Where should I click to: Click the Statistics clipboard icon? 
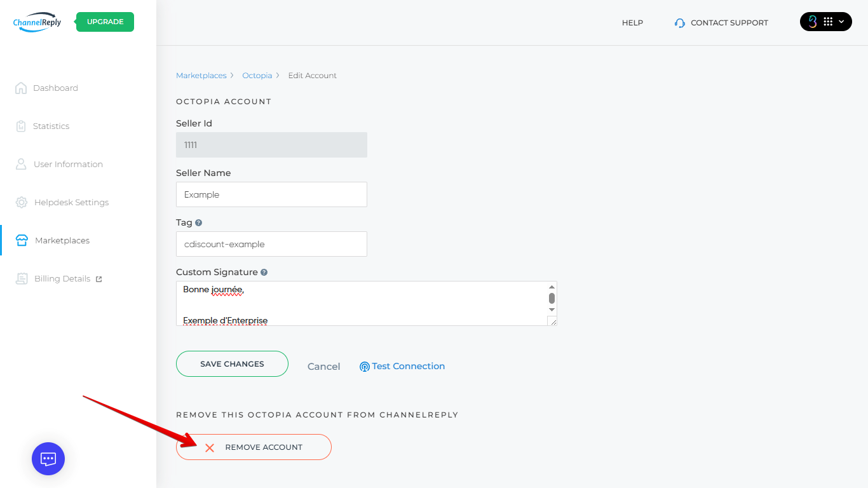click(x=21, y=126)
